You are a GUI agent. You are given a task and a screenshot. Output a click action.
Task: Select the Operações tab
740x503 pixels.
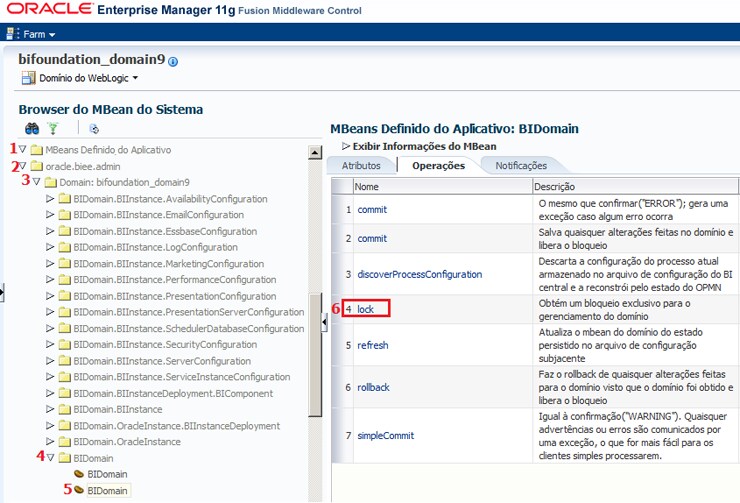(438, 166)
